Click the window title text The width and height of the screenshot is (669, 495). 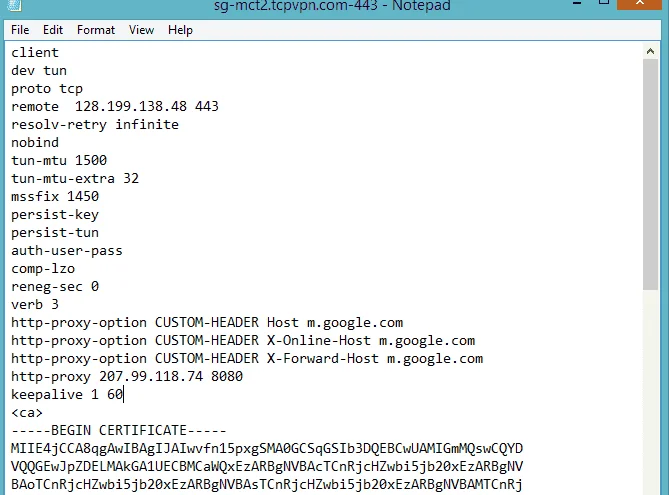click(332, 6)
